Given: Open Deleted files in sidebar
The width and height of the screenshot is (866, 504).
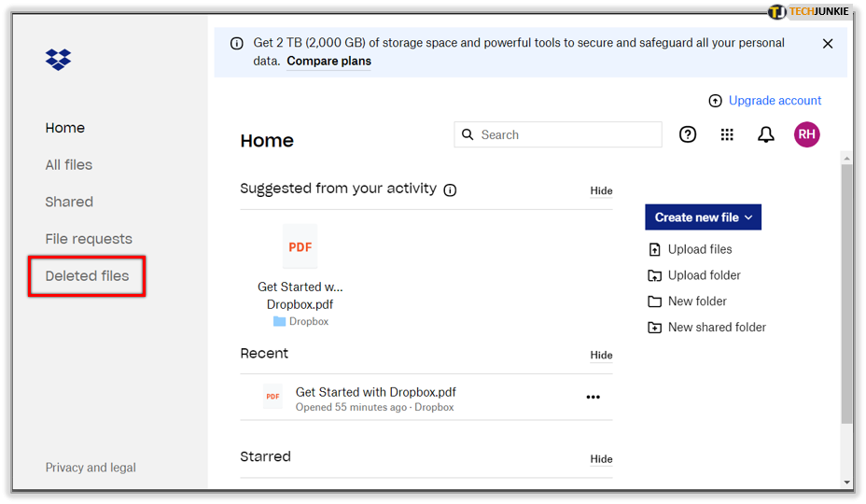Looking at the screenshot, I should tap(87, 275).
